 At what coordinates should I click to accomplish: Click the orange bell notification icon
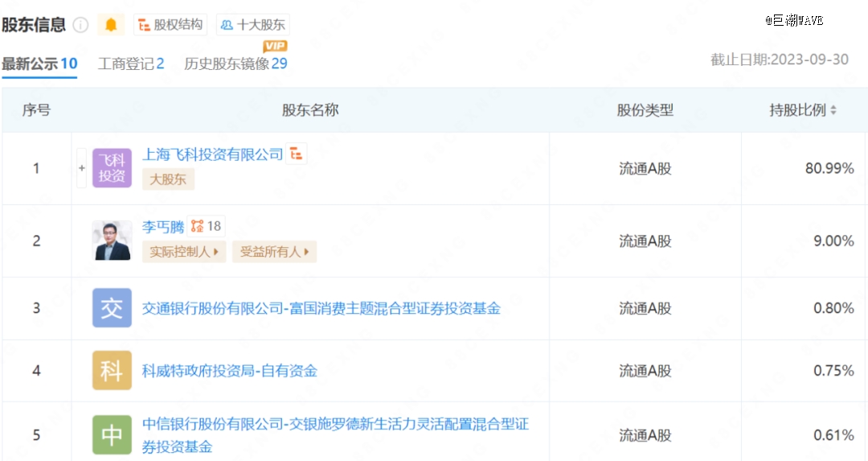coord(111,25)
